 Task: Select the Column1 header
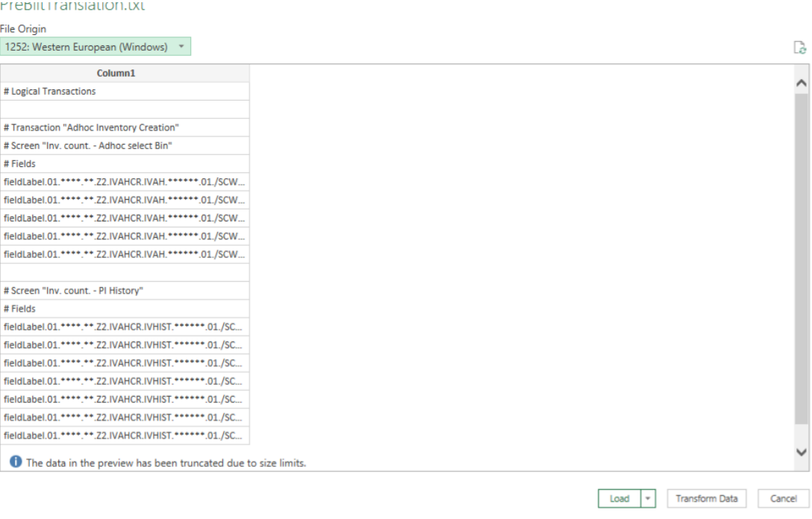(x=125, y=73)
